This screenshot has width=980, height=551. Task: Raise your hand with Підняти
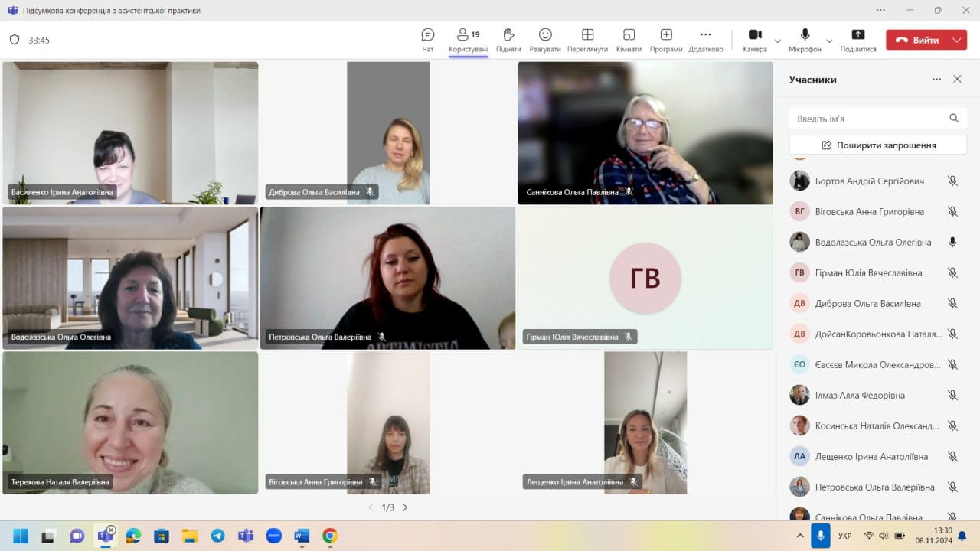[508, 40]
